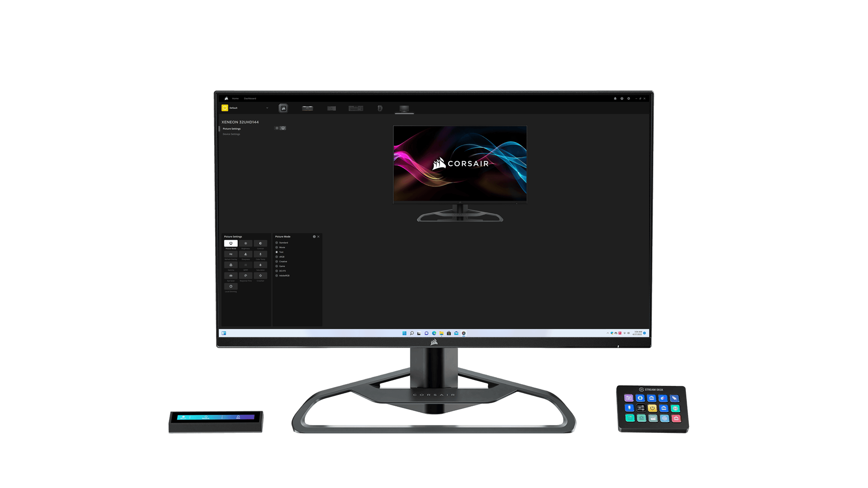Enable the Standard picture mode radio button

pos(277,242)
